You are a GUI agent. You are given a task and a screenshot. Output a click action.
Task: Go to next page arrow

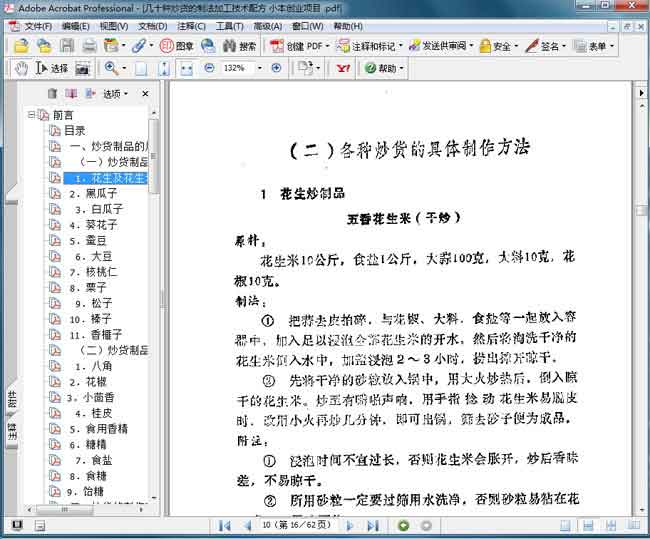pos(349,526)
